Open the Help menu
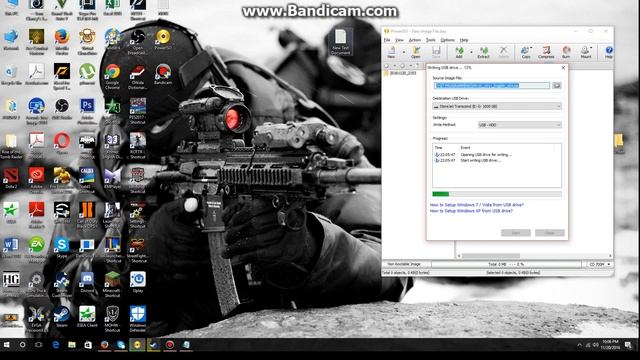Image resolution: width=640 pixels, height=360 pixels. click(464, 40)
